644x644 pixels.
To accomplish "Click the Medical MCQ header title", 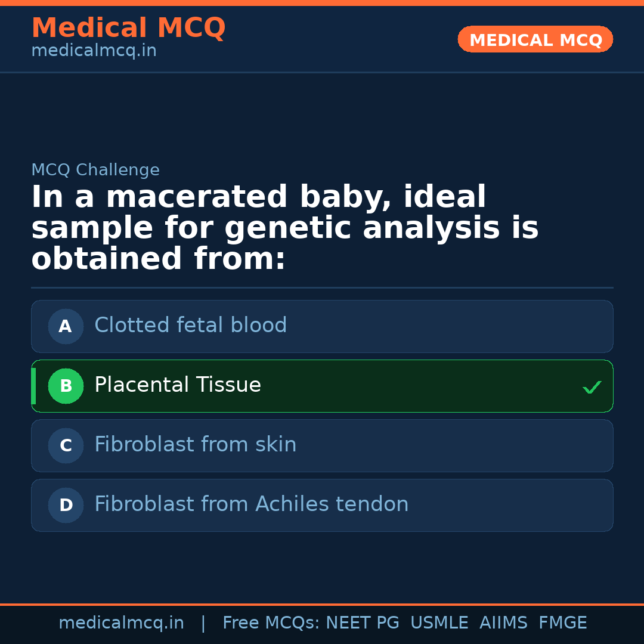I will [x=128, y=28].
